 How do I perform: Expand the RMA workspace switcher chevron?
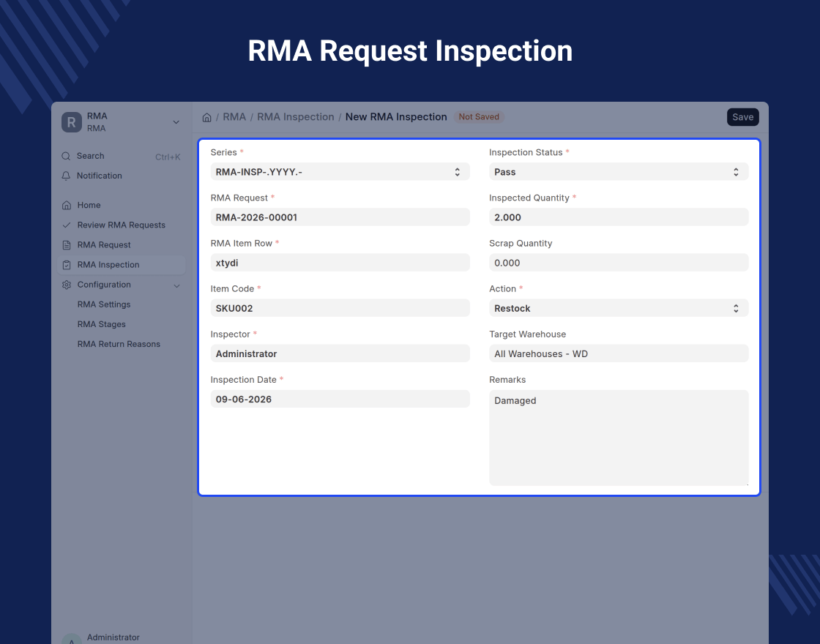coord(176,122)
